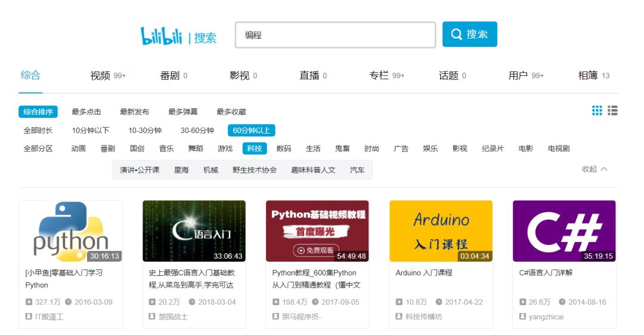Filter by 国创 category
The image size is (644, 335).
pos(137,148)
